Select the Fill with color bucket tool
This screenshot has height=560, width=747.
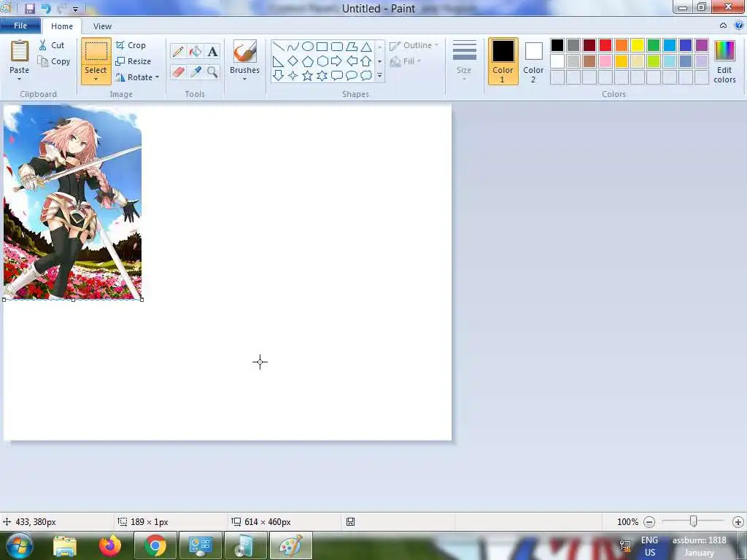click(196, 52)
